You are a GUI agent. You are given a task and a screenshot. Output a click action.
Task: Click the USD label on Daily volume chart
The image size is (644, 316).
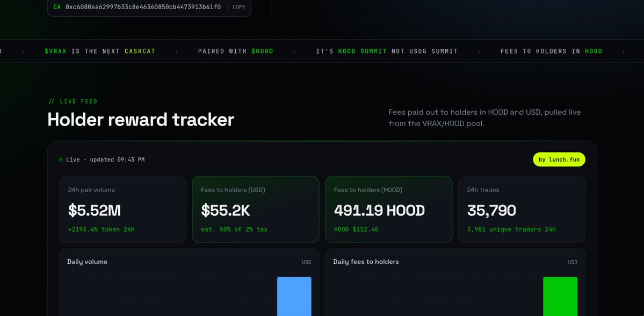306,262
